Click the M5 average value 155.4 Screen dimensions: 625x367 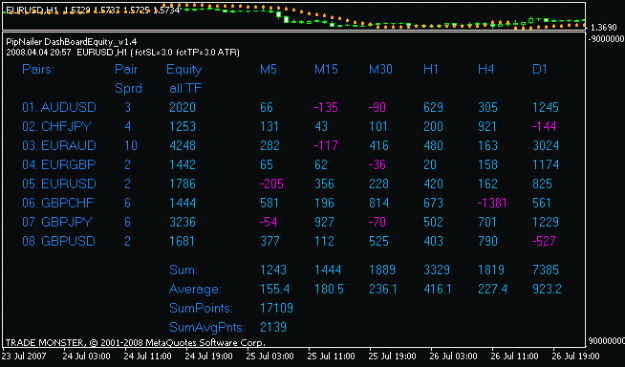click(275, 289)
